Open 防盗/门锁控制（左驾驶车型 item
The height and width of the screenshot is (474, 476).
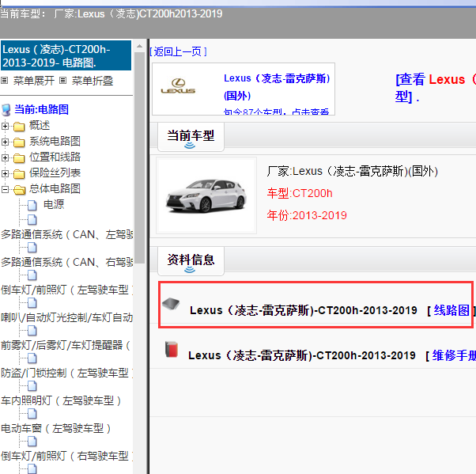[66, 373]
